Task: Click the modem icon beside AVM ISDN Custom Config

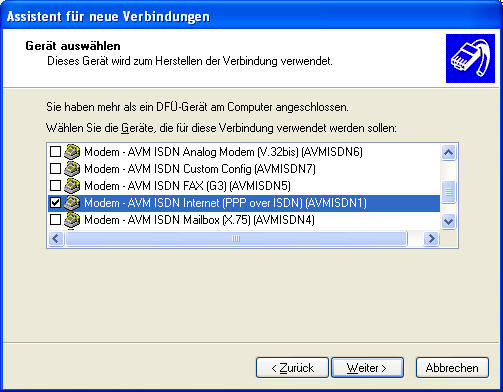Action: coord(72,169)
